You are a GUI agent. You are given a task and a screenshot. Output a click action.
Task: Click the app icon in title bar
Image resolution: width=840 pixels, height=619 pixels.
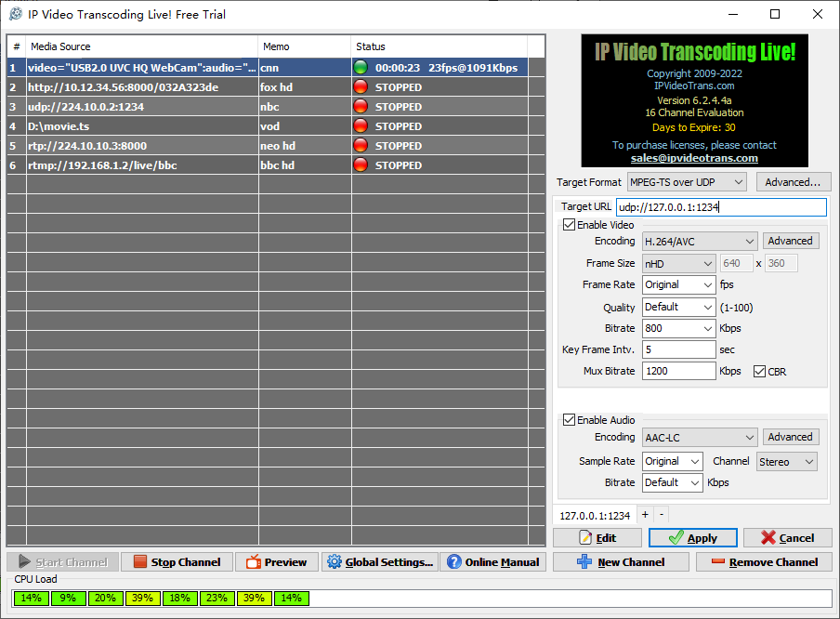coord(16,14)
